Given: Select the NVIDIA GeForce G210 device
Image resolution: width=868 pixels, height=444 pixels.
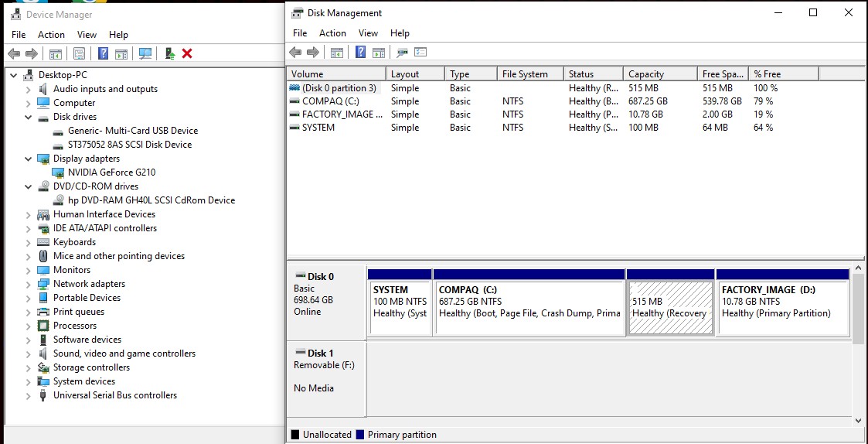Looking at the screenshot, I should (x=111, y=172).
